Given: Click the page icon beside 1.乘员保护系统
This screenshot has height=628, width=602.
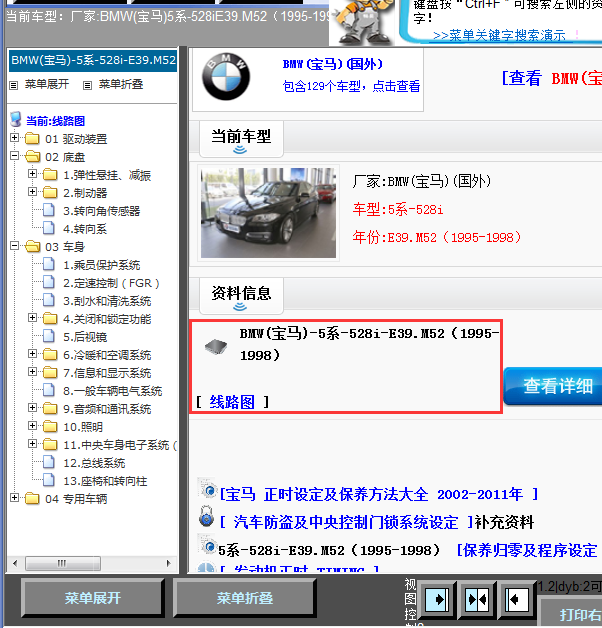Looking at the screenshot, I should click(x=49, y=264).
